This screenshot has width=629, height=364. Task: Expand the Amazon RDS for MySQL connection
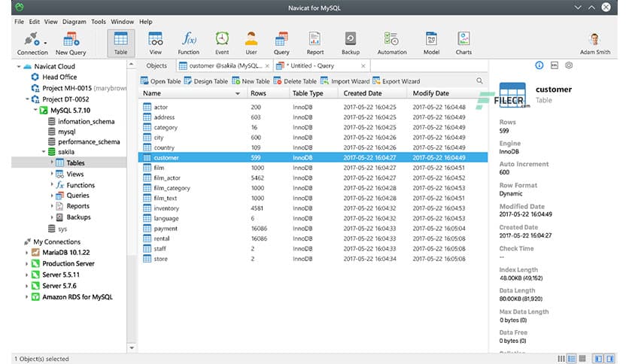[26, 297]
